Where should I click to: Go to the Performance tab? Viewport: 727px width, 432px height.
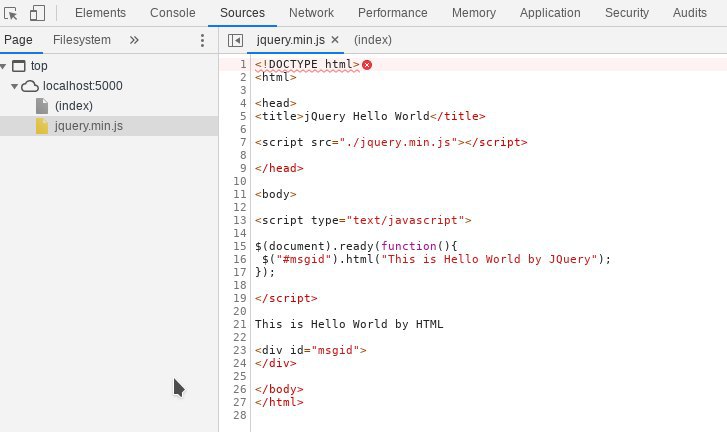pos(392,13)
